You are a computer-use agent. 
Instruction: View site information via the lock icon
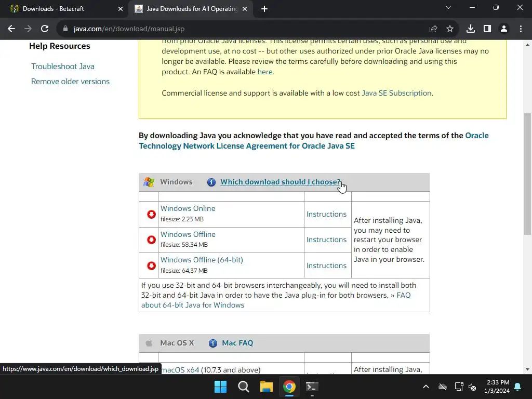click(x=65, y=29)
